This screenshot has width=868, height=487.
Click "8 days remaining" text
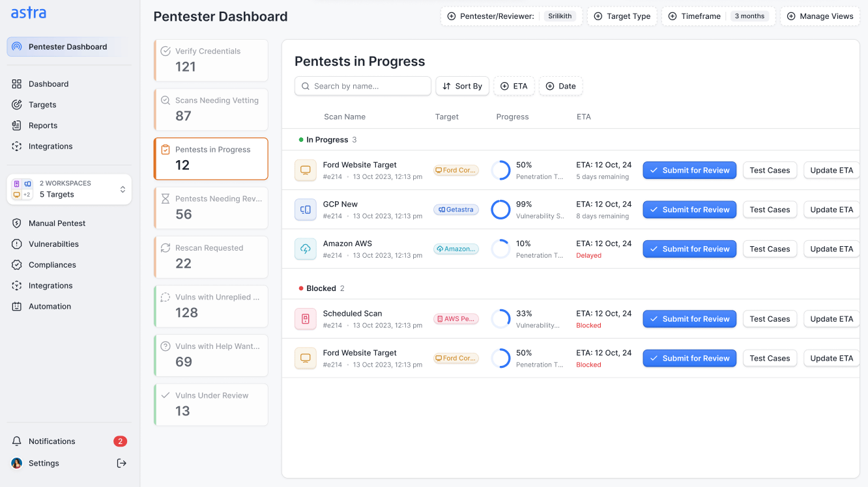tap(603, 216)
